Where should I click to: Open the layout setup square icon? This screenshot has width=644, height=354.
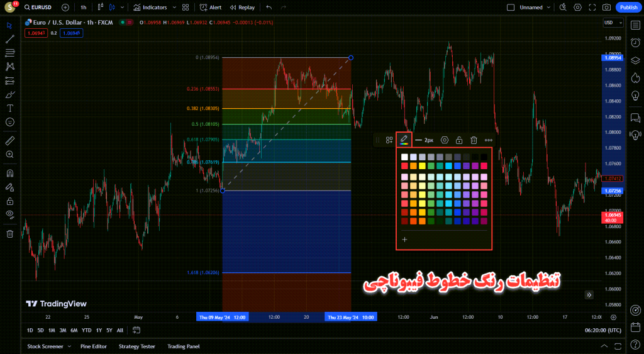(511, 8)
